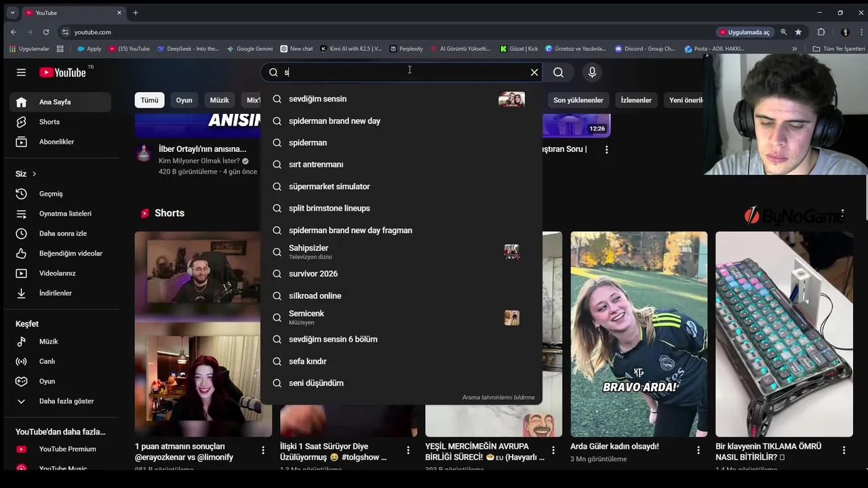Select the Yeni öneriler chip
868x488 pixels.
(x=686, y=100)
